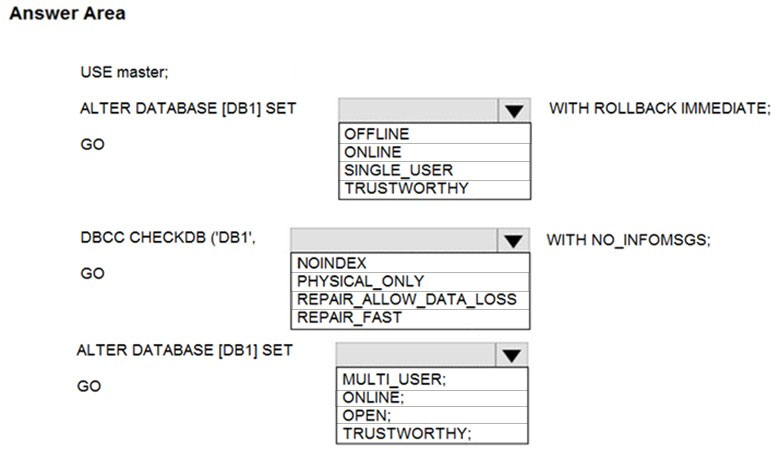Choose OFFLINE from the first list
Image resolution: width=779 pixels, height=457 pixels.
(376, 134)
